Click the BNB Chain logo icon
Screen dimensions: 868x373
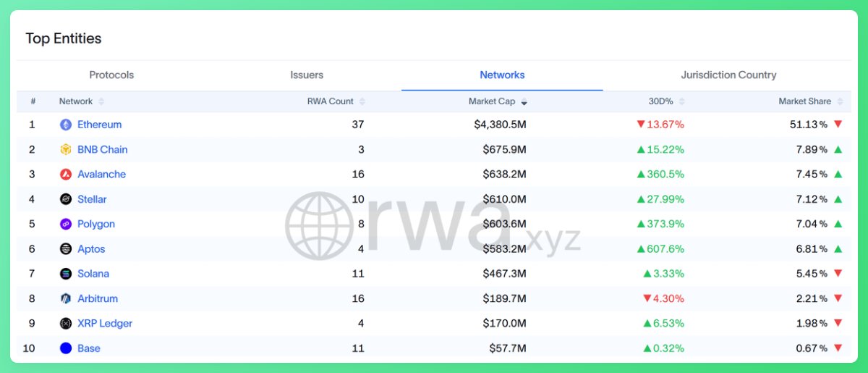coord(66,150)
